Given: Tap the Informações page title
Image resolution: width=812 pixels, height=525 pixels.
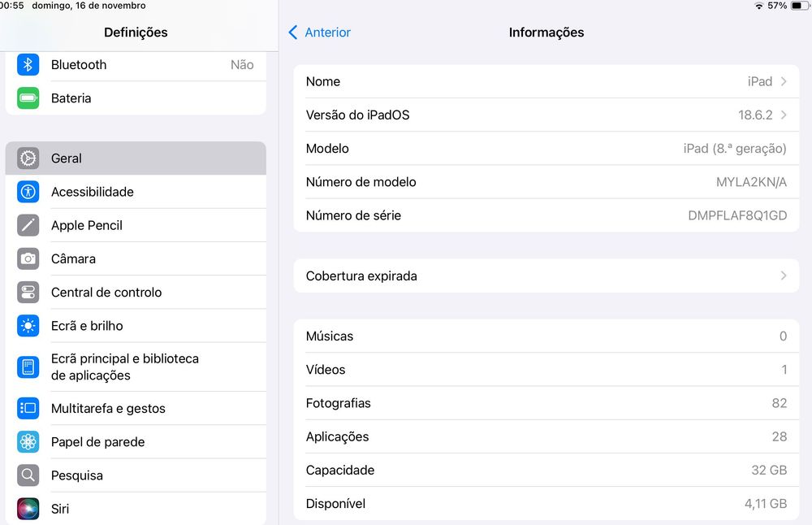Looking at the screenshot, I should pyautogui.click(x=546, y=33).
